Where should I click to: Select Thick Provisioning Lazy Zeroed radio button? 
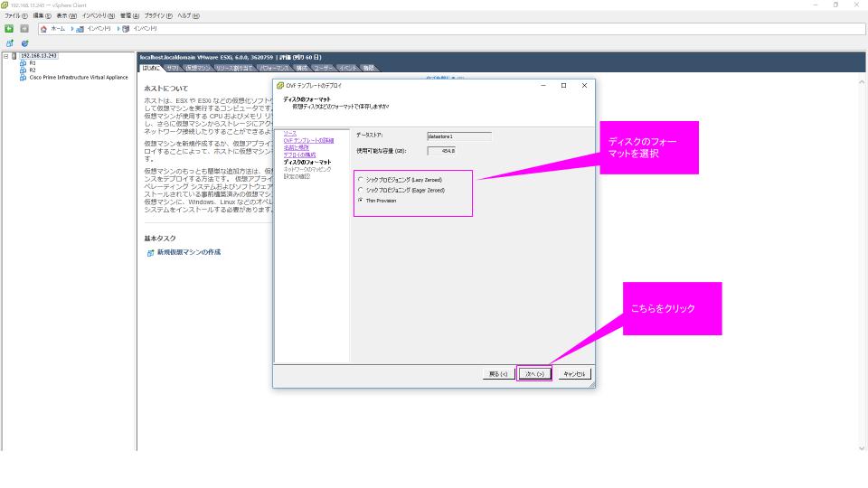click(x=361, y=179)
